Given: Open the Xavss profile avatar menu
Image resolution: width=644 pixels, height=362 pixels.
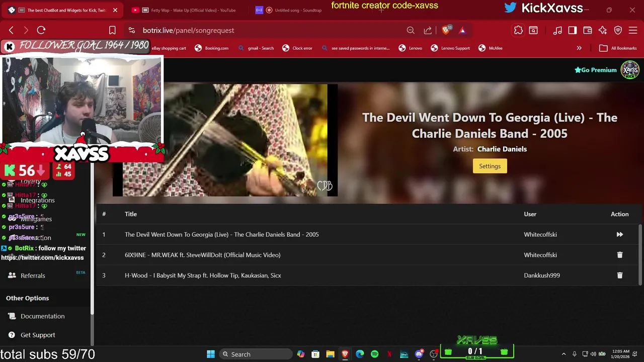Looking at the screenshot, I should pos(630,70).
